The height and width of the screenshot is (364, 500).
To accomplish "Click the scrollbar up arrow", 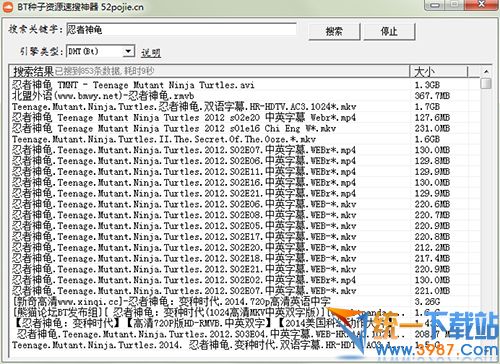I will coord(486,72).
